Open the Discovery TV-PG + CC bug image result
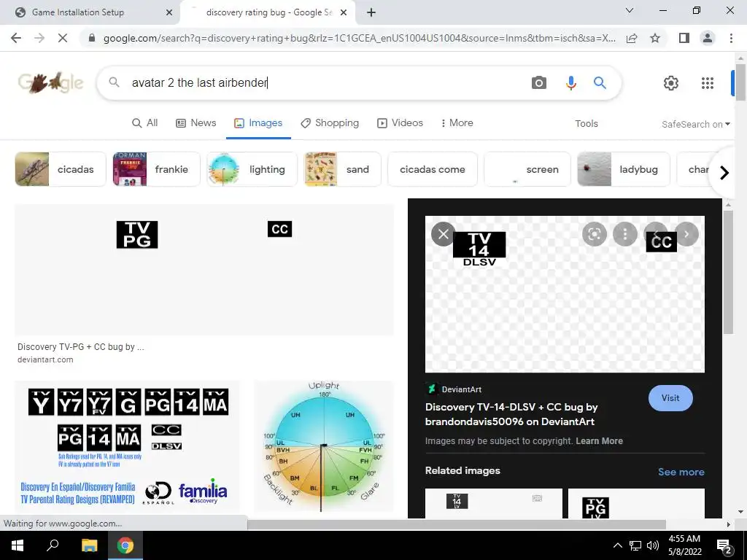Screen dimensions: 747x560 204,270
